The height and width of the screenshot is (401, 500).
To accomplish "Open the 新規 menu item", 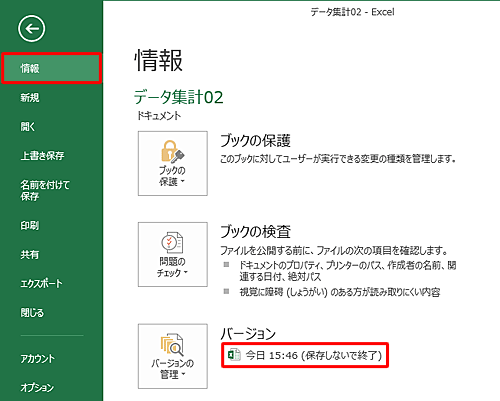I will point(30,97).
